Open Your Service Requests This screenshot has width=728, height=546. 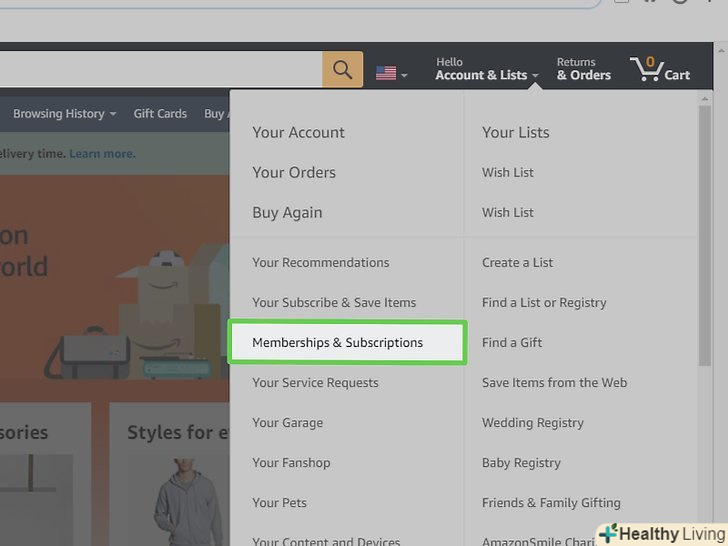[315, 383]
